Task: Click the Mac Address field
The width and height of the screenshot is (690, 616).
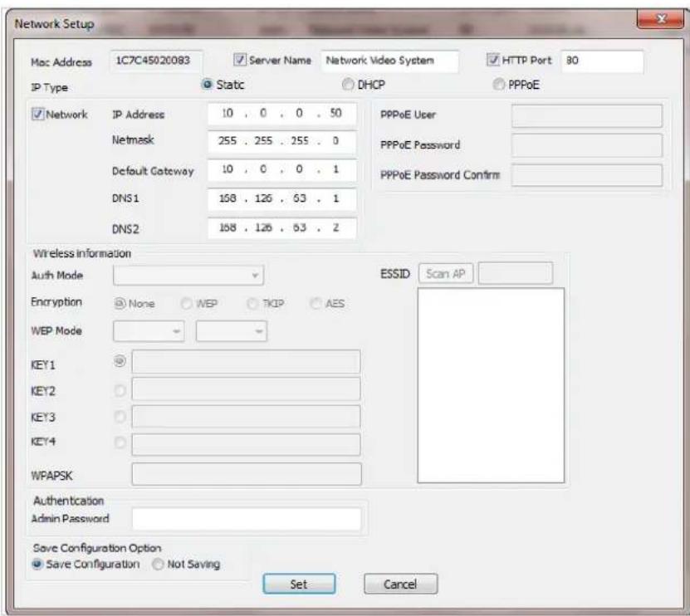Action: coord(156,61)
